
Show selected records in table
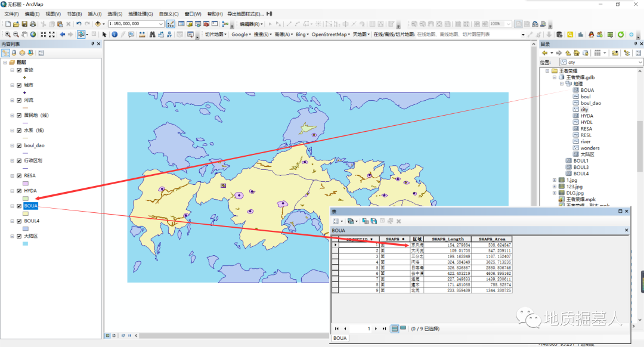[x=403, y=329]
